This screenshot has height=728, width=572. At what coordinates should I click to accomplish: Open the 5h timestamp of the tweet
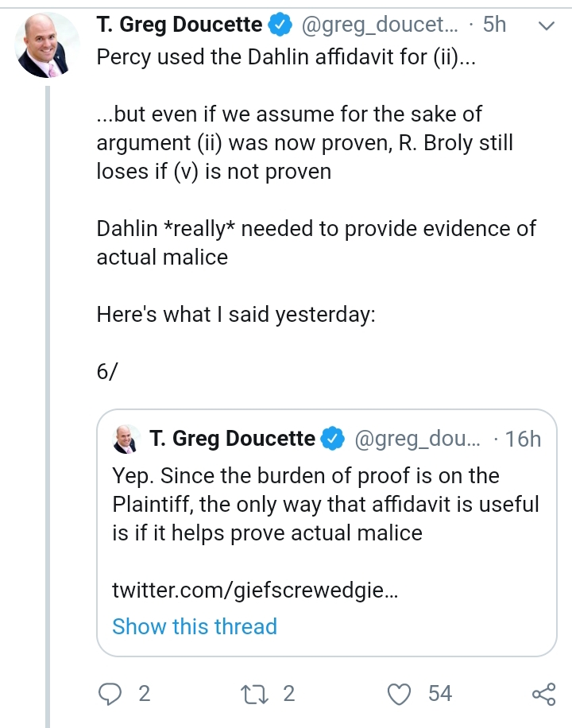pos(494,25)
